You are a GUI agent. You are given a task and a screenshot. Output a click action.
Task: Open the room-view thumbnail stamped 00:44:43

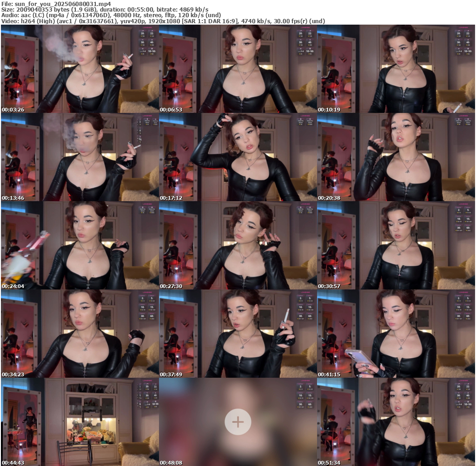pyautogui.click(x=79, y=422)
